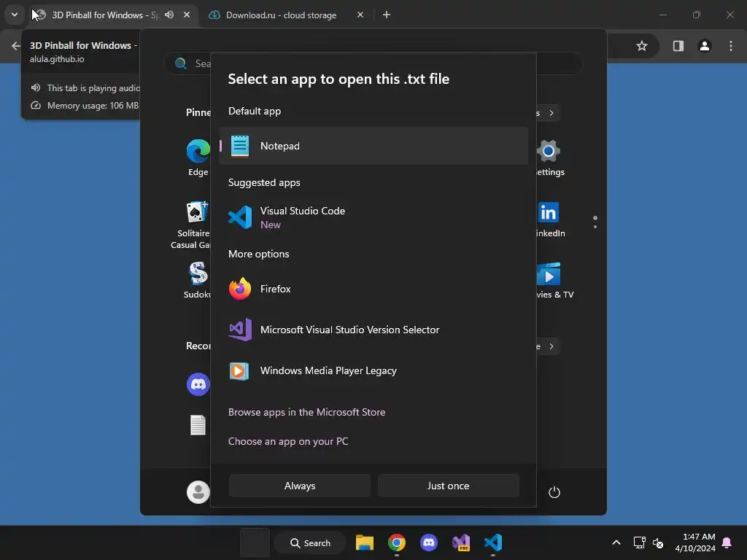Viewport: 747px width, 560px height.
Task: Open Edge from Start menu pinned apps
Action: point(198,157)
